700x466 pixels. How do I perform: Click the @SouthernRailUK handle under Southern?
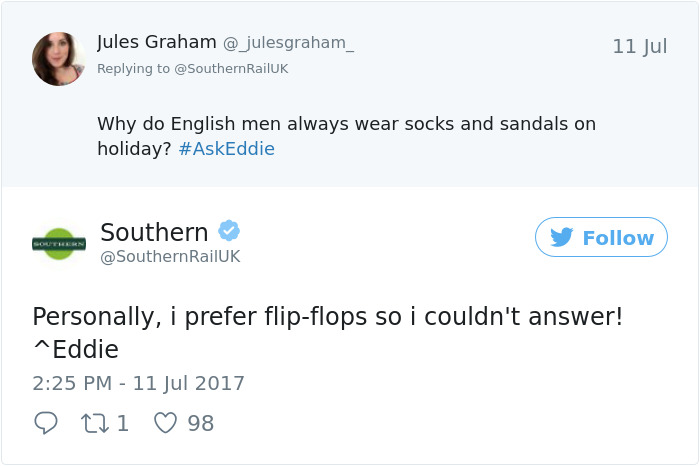click(170, 257)
